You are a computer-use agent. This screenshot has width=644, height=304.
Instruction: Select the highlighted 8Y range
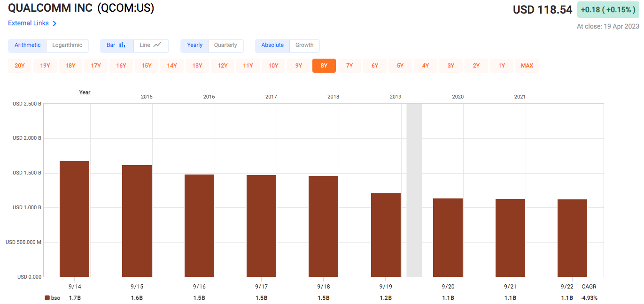324,66
